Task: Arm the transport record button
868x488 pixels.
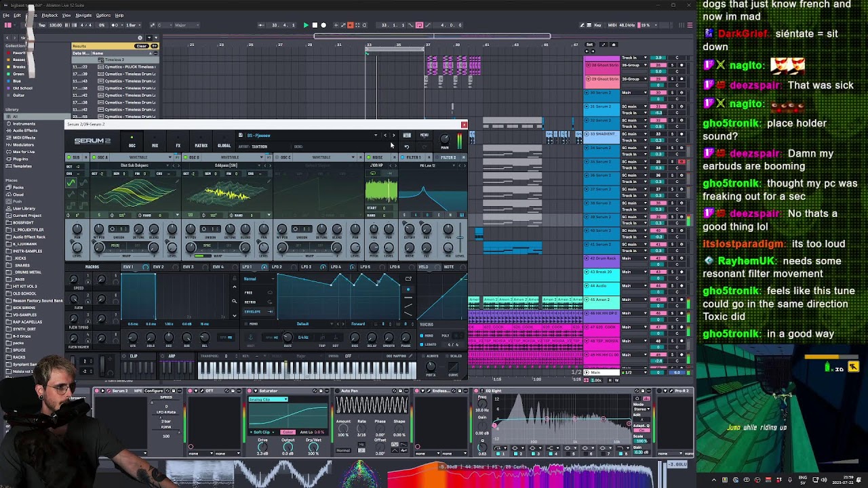Action: coord(323,25)
